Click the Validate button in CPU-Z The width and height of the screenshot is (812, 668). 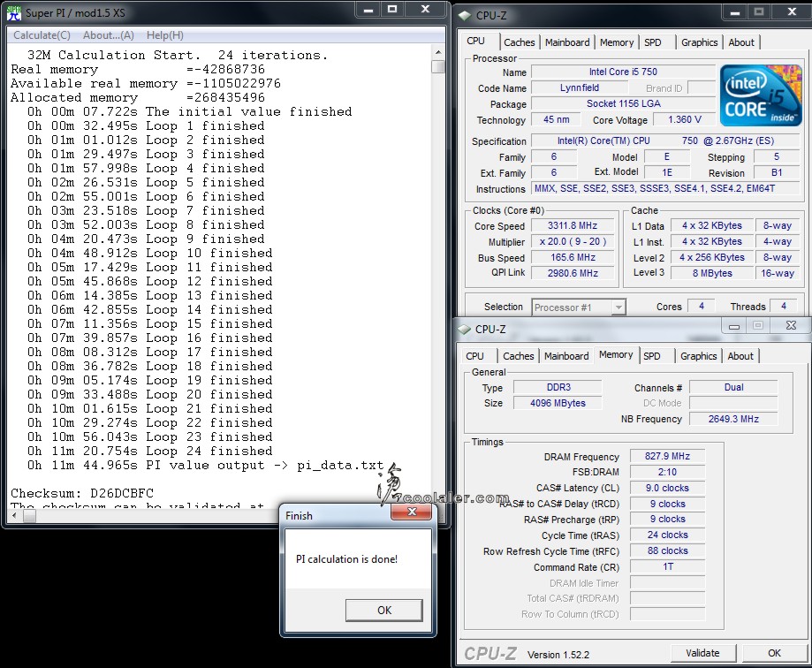point(702,653)
